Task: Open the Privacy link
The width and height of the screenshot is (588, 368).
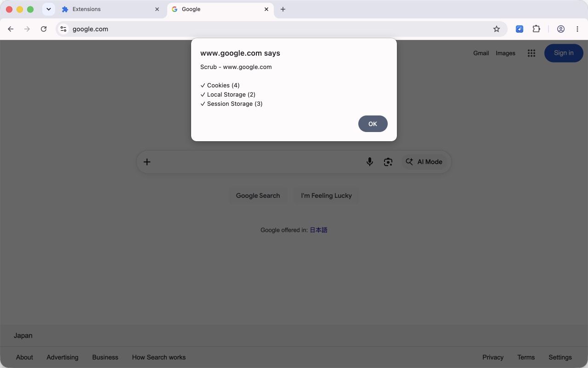Action: [493, 357]
